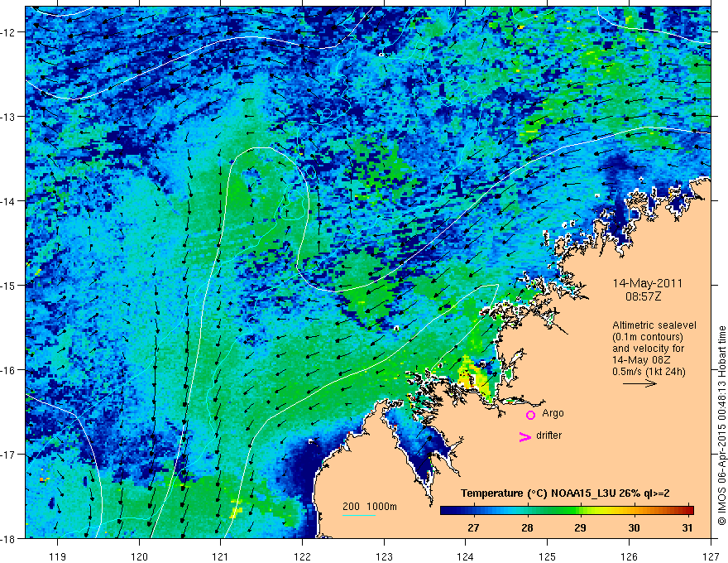Click colorbar tick label 30
The height and width of the screenshot is (563, 728).
[x=634, y=528]
